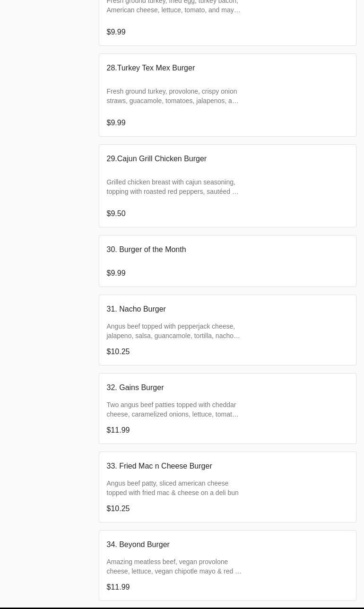Click the fried mac & cheese description text
This screenshot has height=609, width=364.
tap(173, 488)
